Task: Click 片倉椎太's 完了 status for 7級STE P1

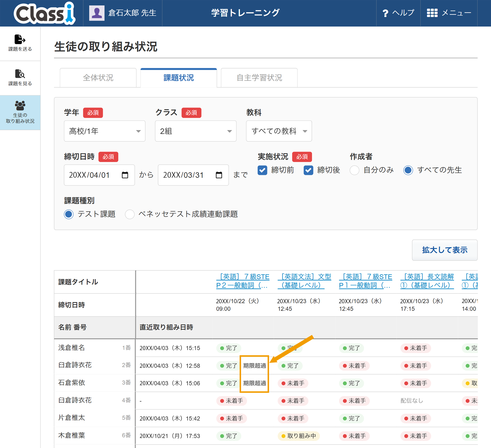Action: tap(351, 419)
